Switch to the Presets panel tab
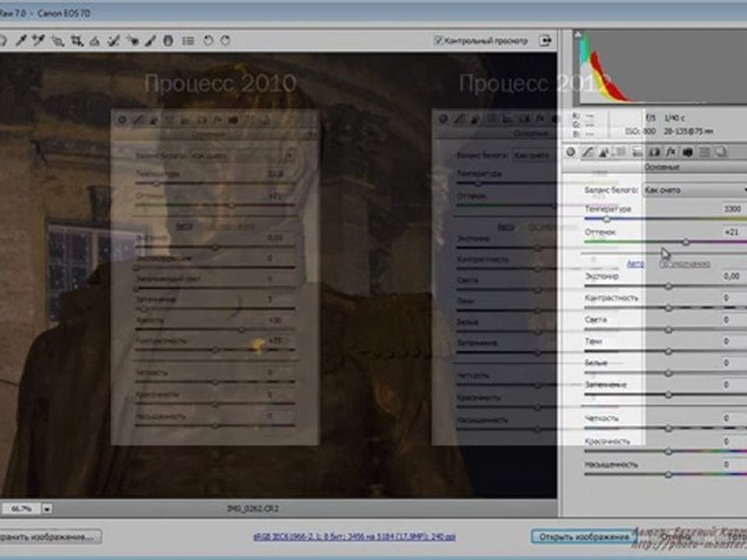This screenshot has width=747, height=560. point(704,152)
